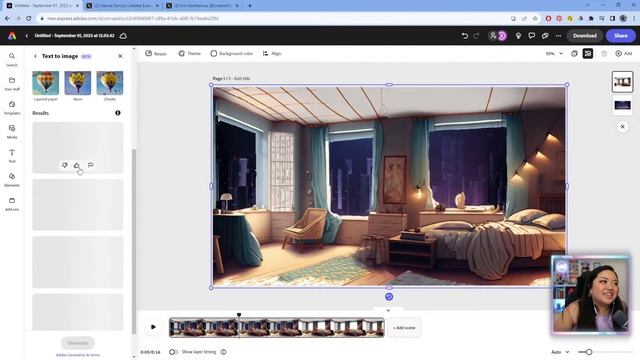Click Theme in the canvas toolbar
Screen dimensions: 640x360
189,53
